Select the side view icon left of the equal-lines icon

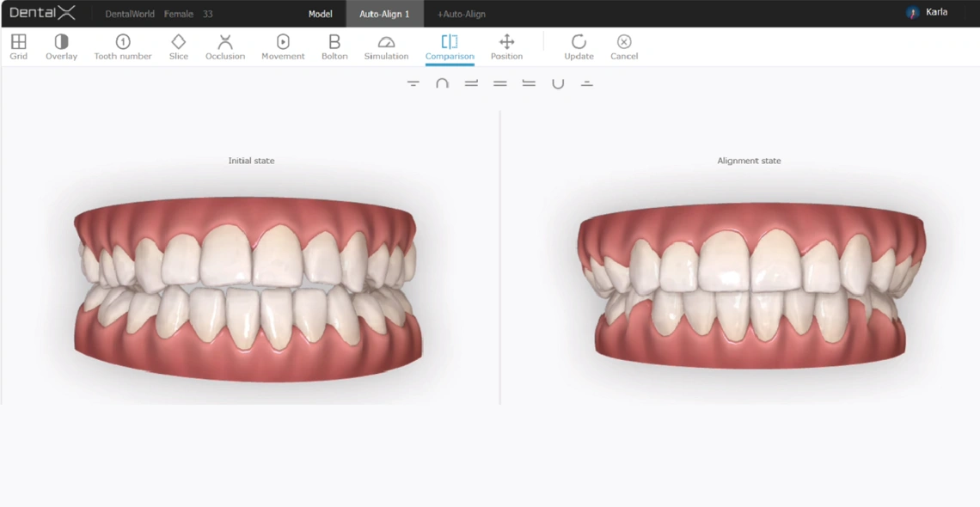tap(471, 83)
